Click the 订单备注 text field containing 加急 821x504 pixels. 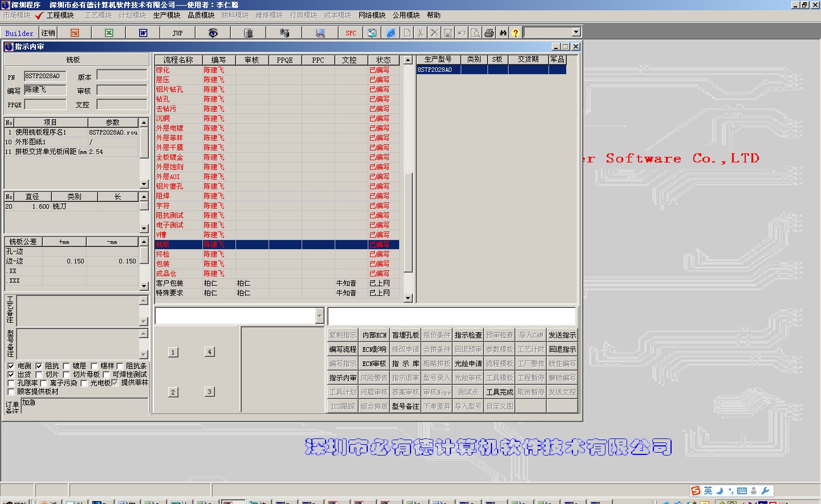click(x=84, y=405)
